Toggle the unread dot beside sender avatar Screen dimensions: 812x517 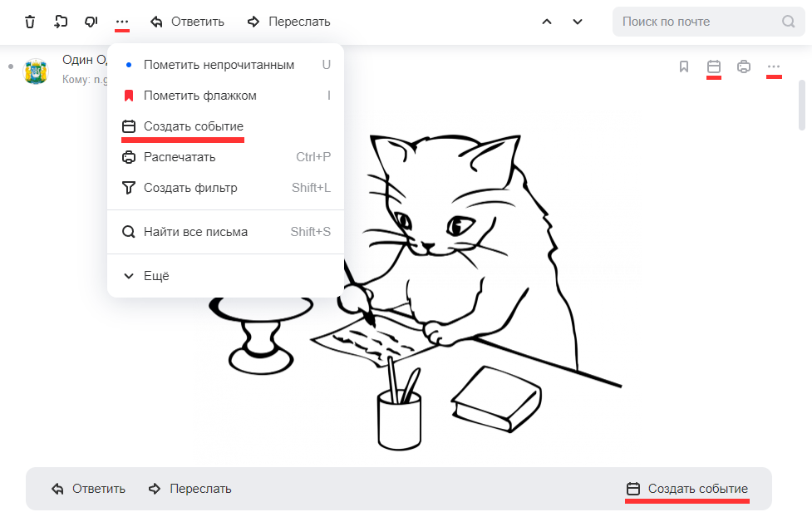(x=11, y=66)
